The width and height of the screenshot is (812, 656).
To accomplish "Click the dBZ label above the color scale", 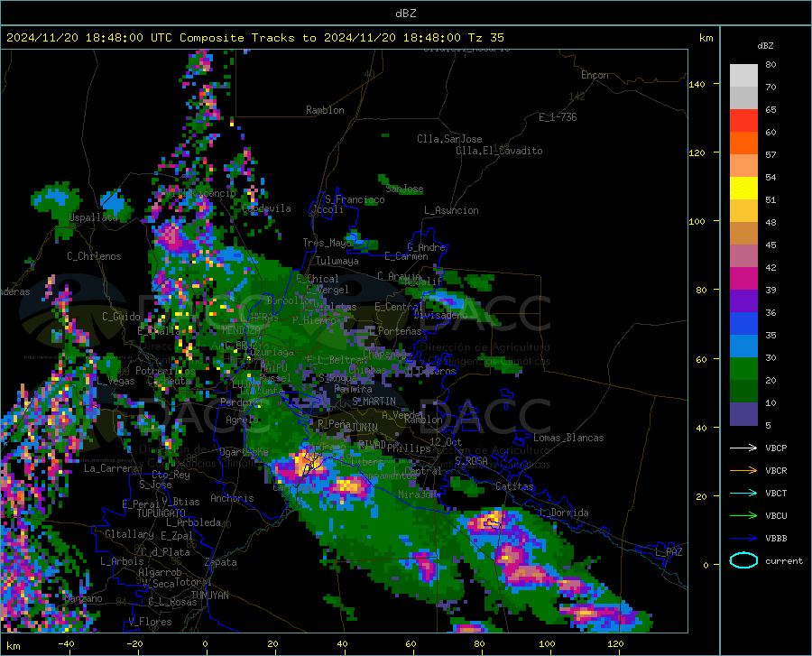I will (x=765, y=45).
